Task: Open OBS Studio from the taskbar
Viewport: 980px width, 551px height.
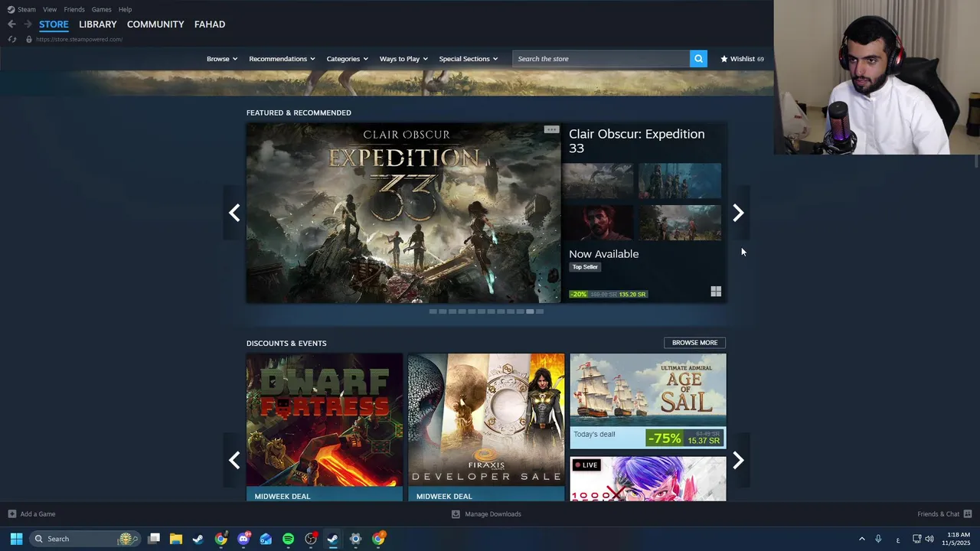Action: click(x=310, y=539)
